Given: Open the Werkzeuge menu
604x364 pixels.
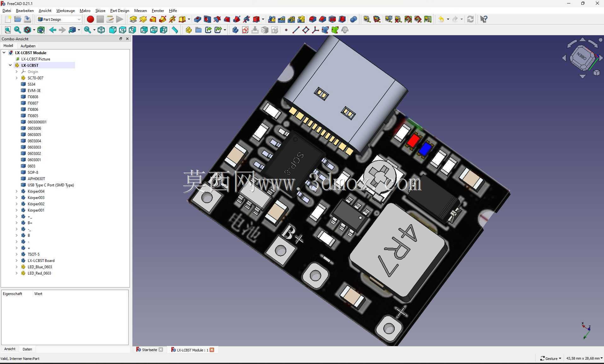Looking at the screenshot, I should tap(66, 10).
